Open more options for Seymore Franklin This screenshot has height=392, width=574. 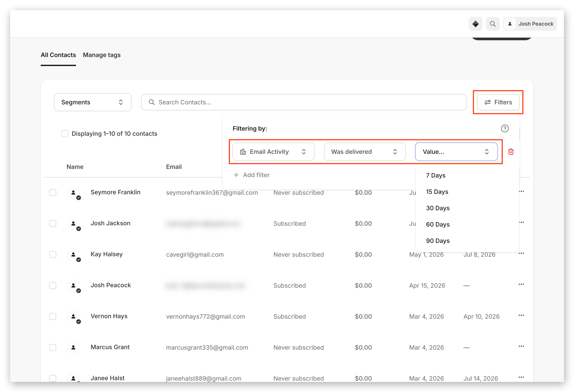point(521,191)
